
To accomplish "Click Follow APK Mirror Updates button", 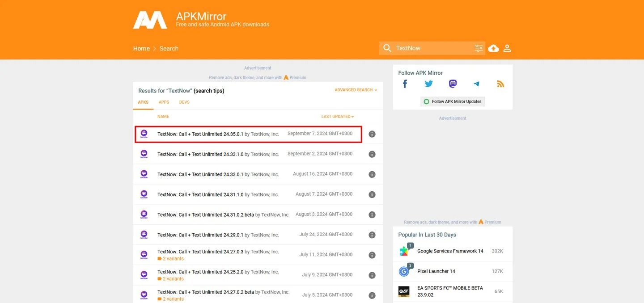I will coord(453,101).
